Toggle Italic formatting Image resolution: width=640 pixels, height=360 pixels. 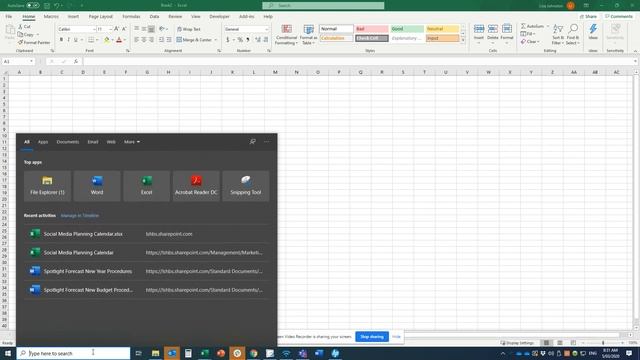tap(69, 40)
